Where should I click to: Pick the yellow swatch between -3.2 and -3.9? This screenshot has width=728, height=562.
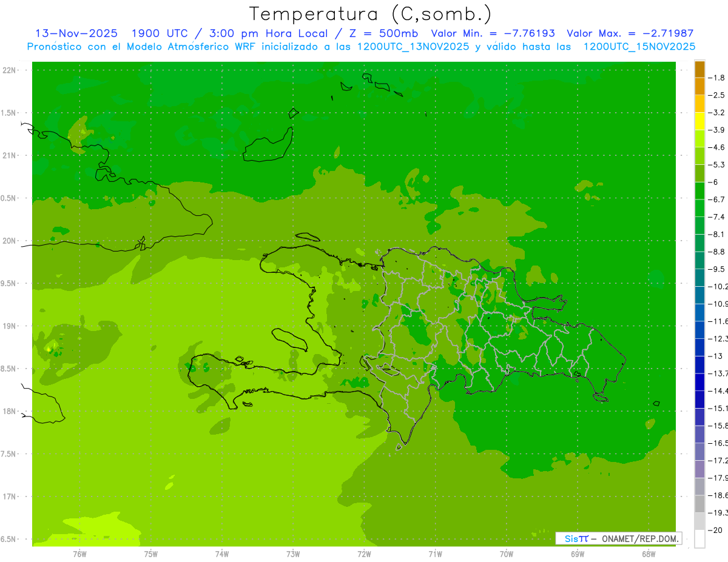pos(699,121)
